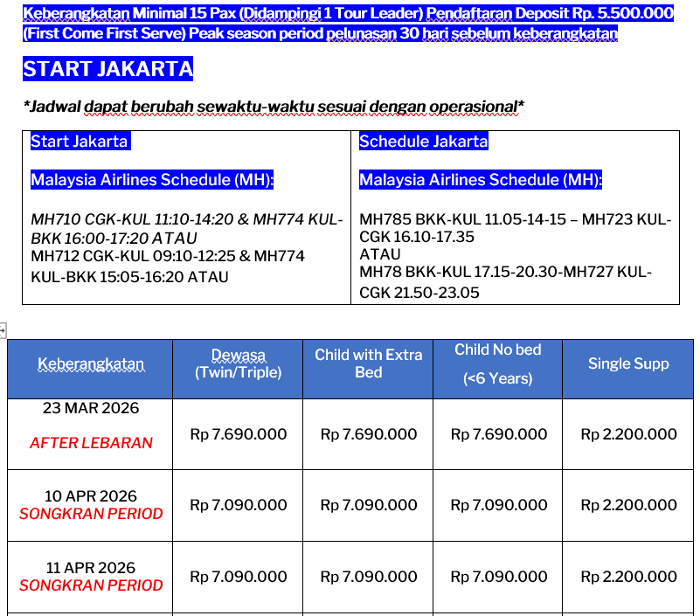Click the Keberangkatan column header

coord(91,364)
